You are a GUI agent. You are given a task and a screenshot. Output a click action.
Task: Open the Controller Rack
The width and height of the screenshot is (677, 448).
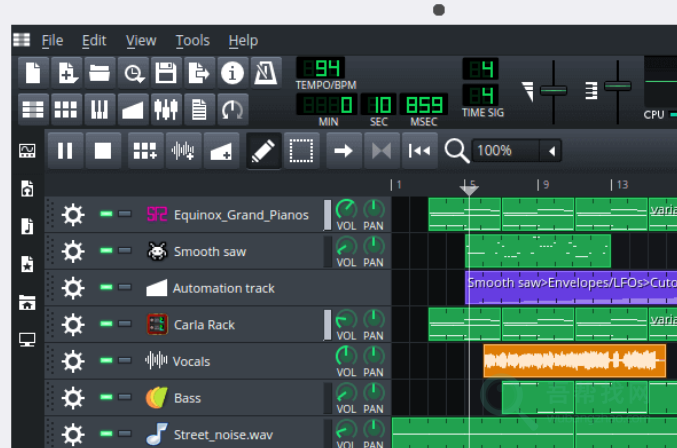point(233,108)
